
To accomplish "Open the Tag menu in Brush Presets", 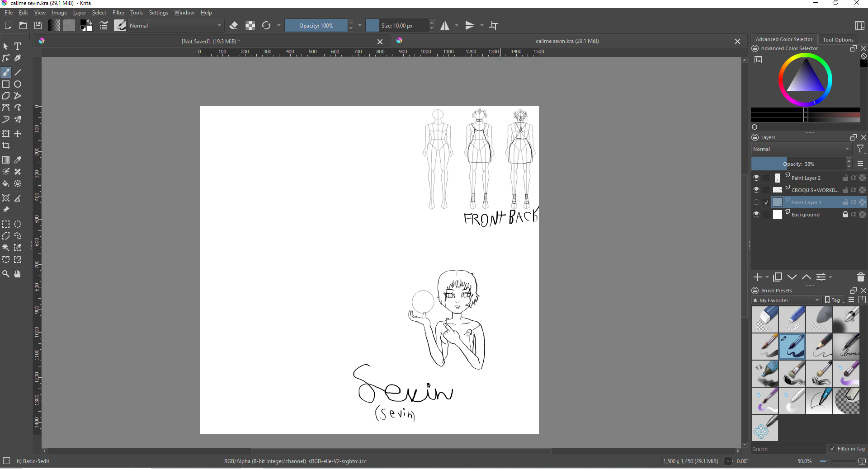I will (x=835, y=300).
